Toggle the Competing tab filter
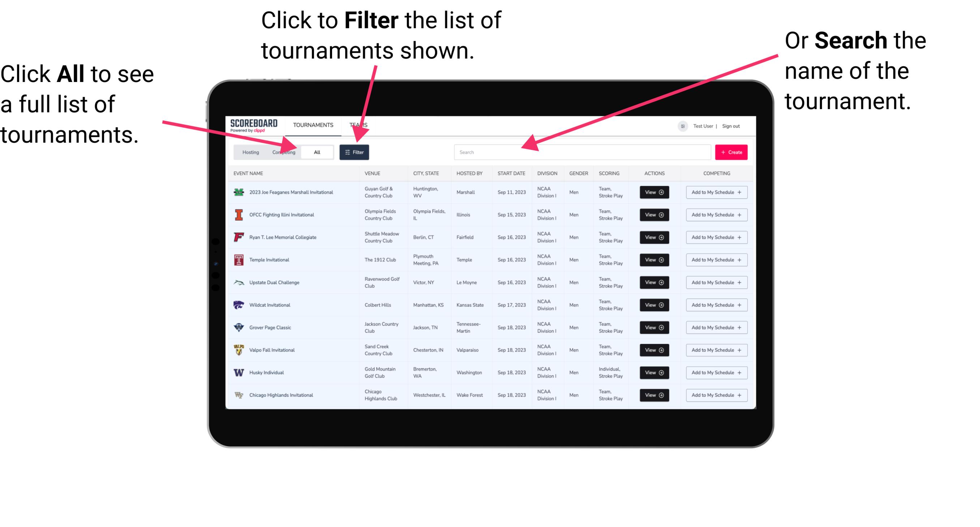Viewport: 980px width, 527px height. coord(283,152)
